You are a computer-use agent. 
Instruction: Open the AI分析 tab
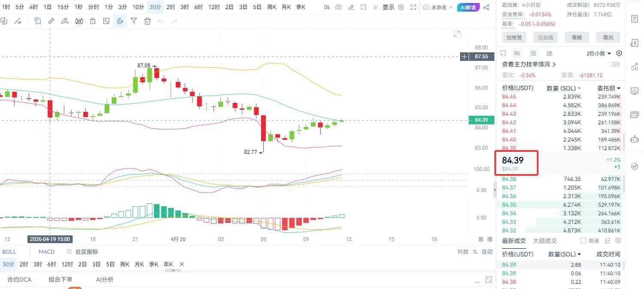(105, 280)
